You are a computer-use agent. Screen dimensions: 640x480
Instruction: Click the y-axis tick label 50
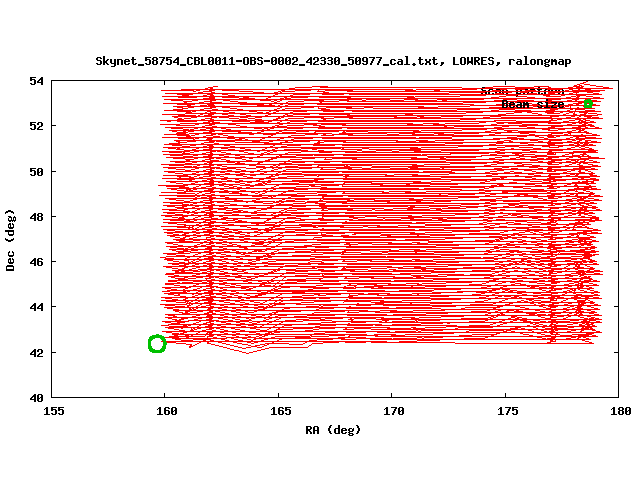coord(36,172)
